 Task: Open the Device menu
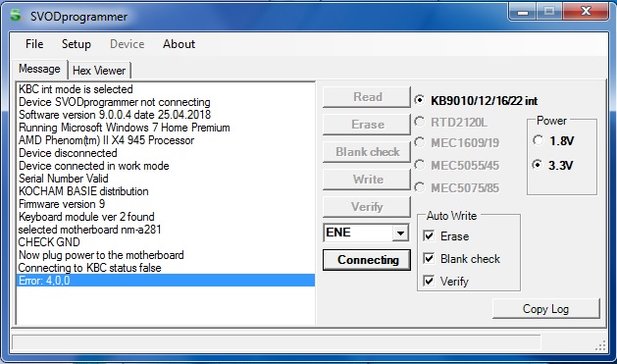click(x=128, y=44)
